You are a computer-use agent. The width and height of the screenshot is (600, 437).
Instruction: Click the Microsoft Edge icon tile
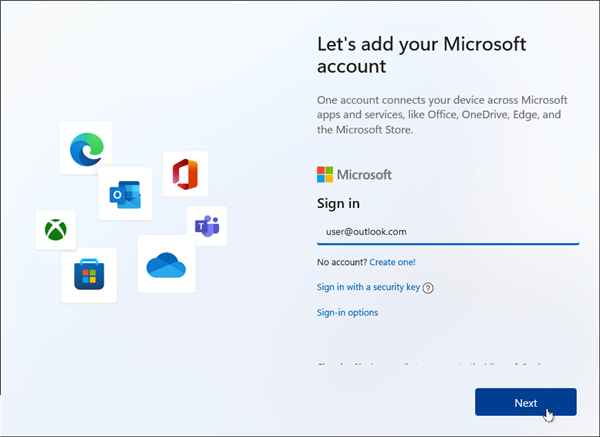click(86, 149)
